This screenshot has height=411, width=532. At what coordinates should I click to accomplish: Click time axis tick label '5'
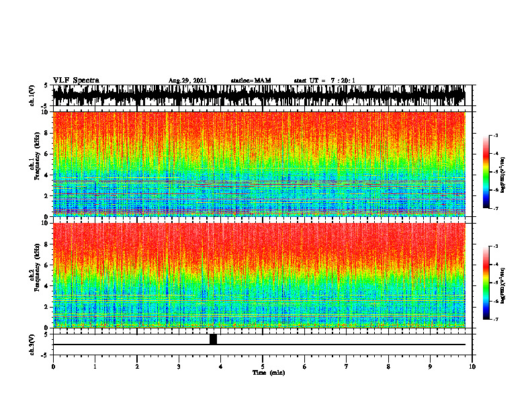click(263, 367)
